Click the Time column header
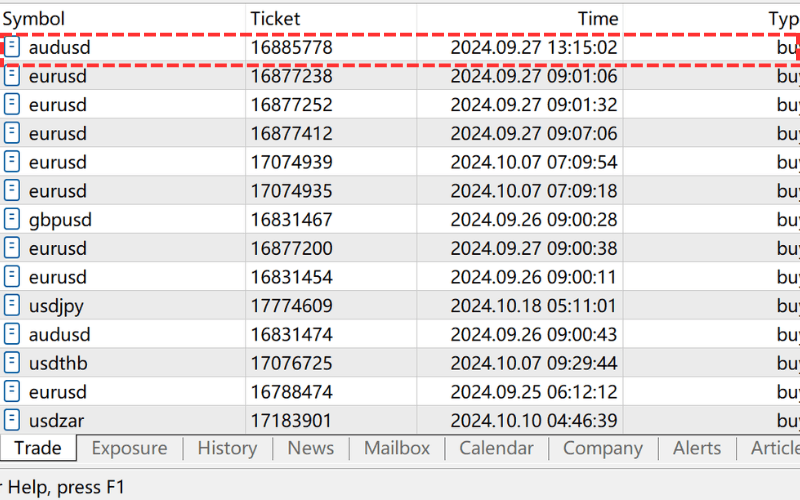 point(598,19)
